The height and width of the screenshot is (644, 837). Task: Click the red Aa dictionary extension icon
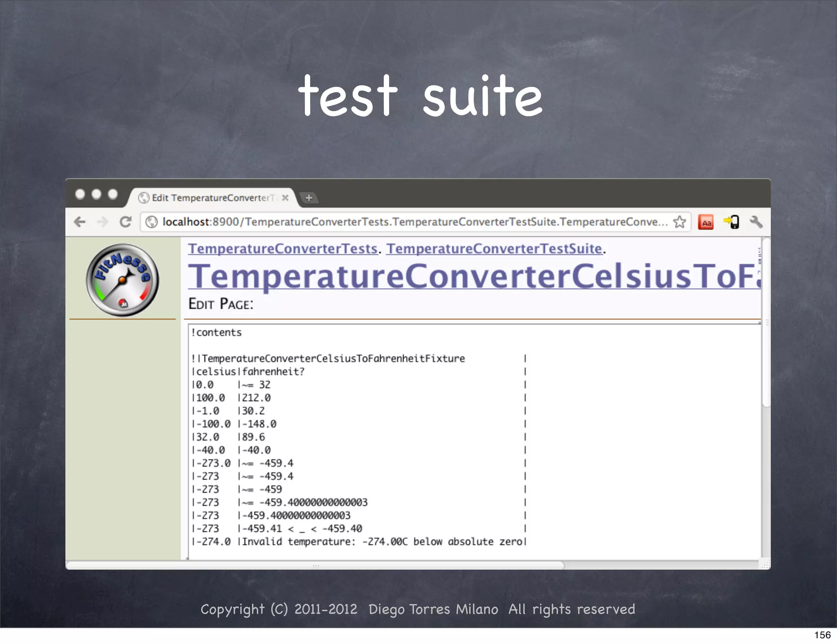coord(706,222)
